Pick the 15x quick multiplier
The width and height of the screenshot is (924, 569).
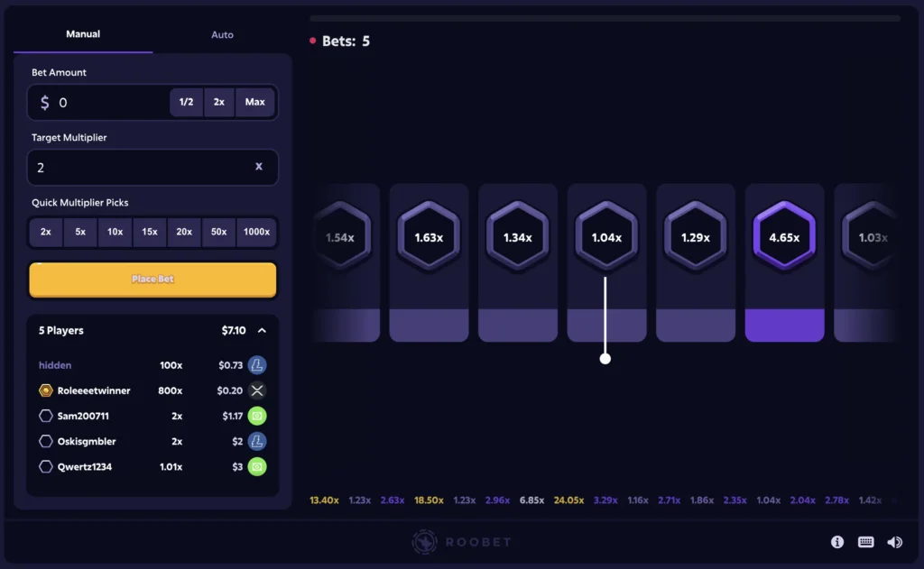tap(150, 232)
